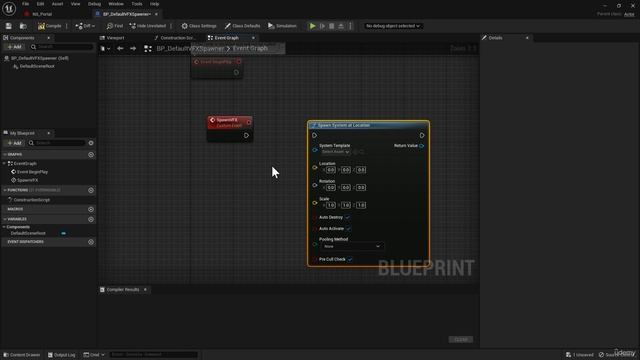Collapse the GRAPHS section

[x=5, y=155]
